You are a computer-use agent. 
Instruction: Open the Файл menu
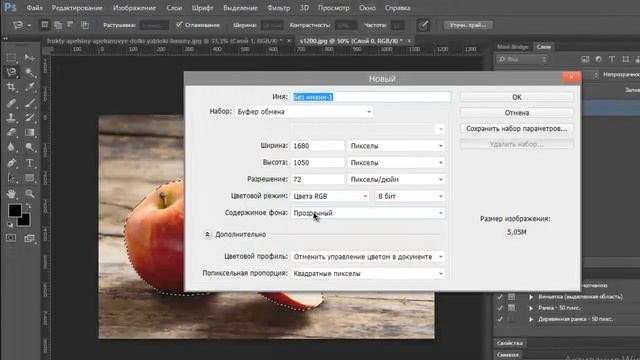35,8
